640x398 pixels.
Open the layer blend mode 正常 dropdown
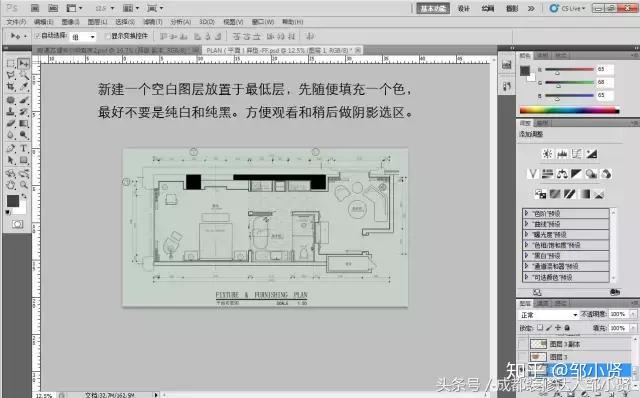pos(548,315)
